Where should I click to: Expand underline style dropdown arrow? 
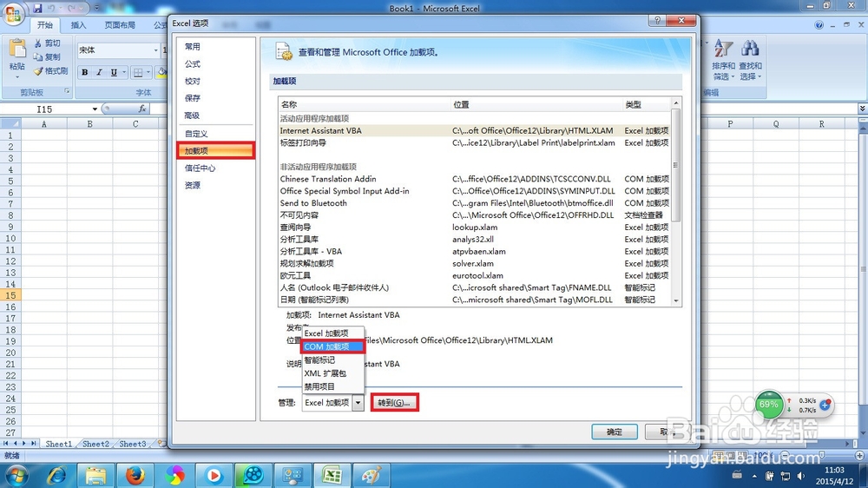[124, 72]
